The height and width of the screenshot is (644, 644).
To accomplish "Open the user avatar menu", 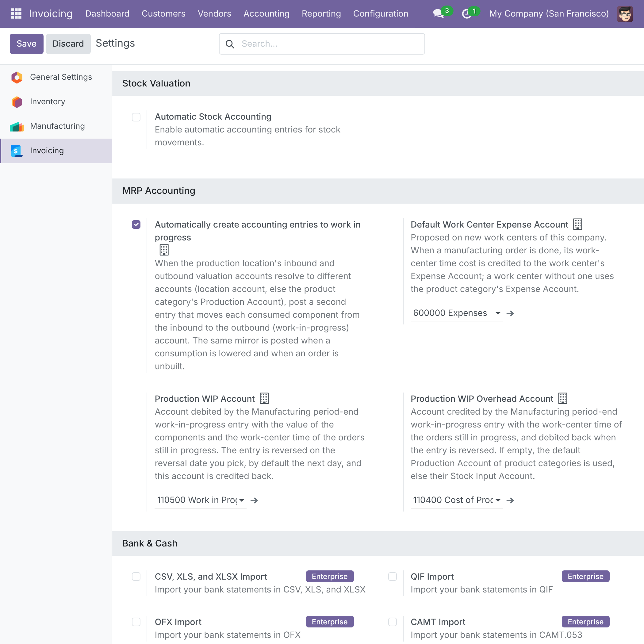I will click(x=625, y=14).
